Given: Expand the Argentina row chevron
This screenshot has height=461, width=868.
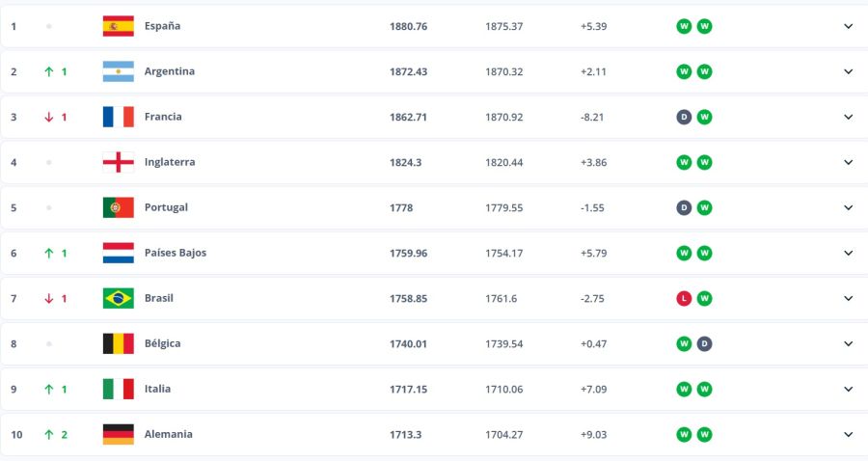Looking at the screenshot, I should pos(849,71).
